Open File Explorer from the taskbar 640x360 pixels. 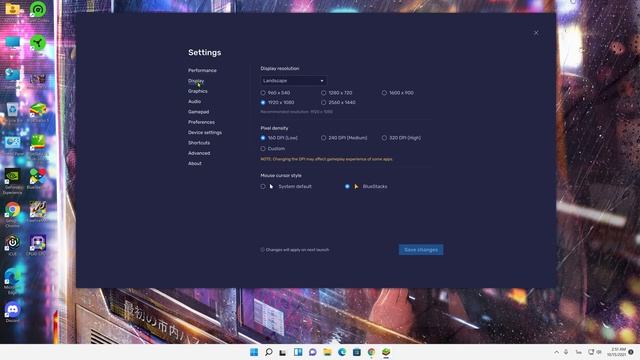327,352
